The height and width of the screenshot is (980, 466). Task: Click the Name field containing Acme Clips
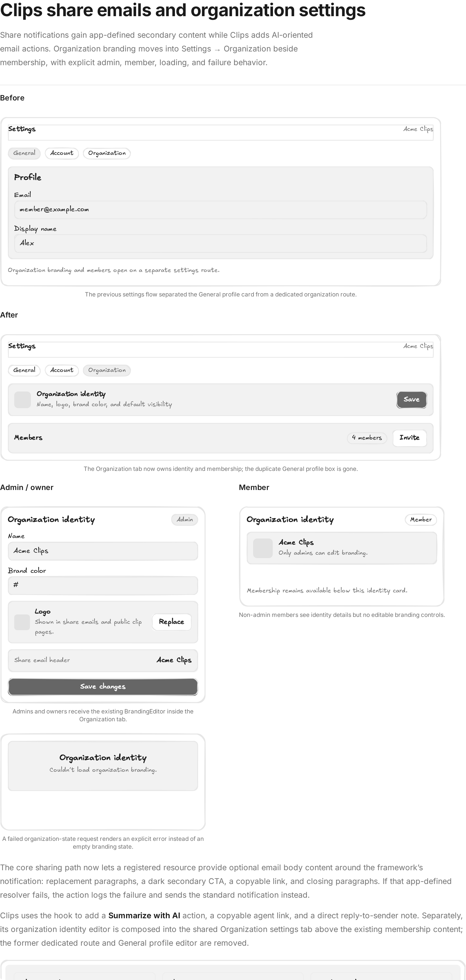pyautogui.click(x=103, y=551)
